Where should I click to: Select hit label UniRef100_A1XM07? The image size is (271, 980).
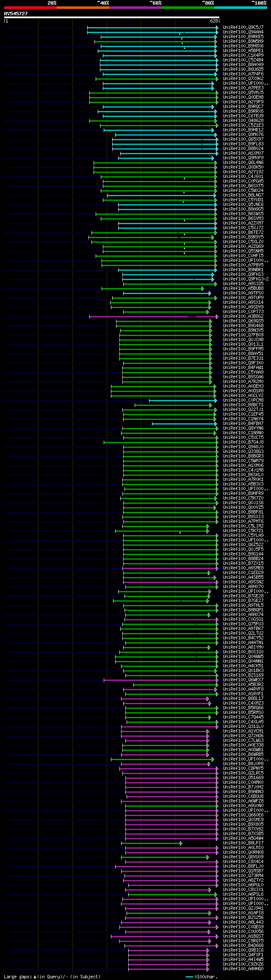(x=243, y=153)
